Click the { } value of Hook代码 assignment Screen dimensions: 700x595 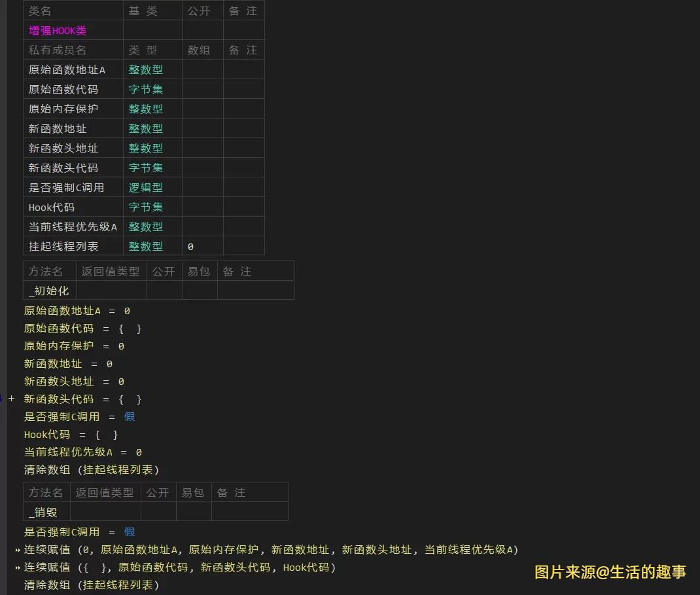107,434
